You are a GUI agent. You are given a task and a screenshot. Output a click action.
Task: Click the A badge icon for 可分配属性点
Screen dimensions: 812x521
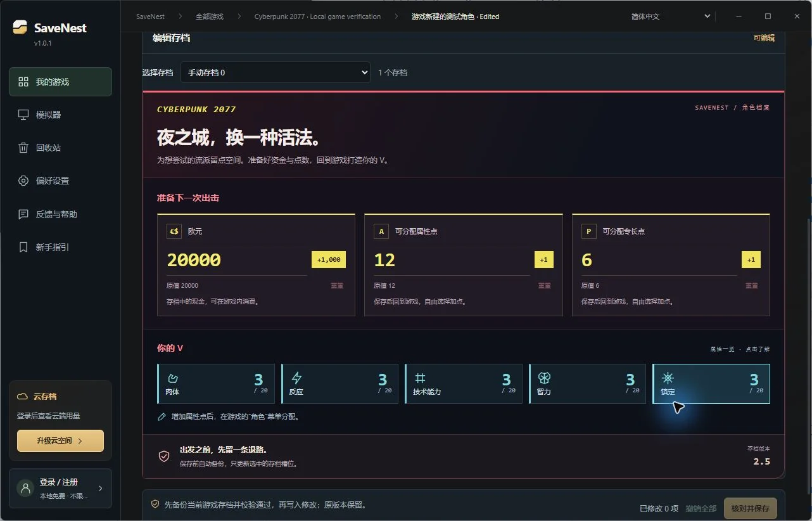pyautogui.click(x=381, y=231)
